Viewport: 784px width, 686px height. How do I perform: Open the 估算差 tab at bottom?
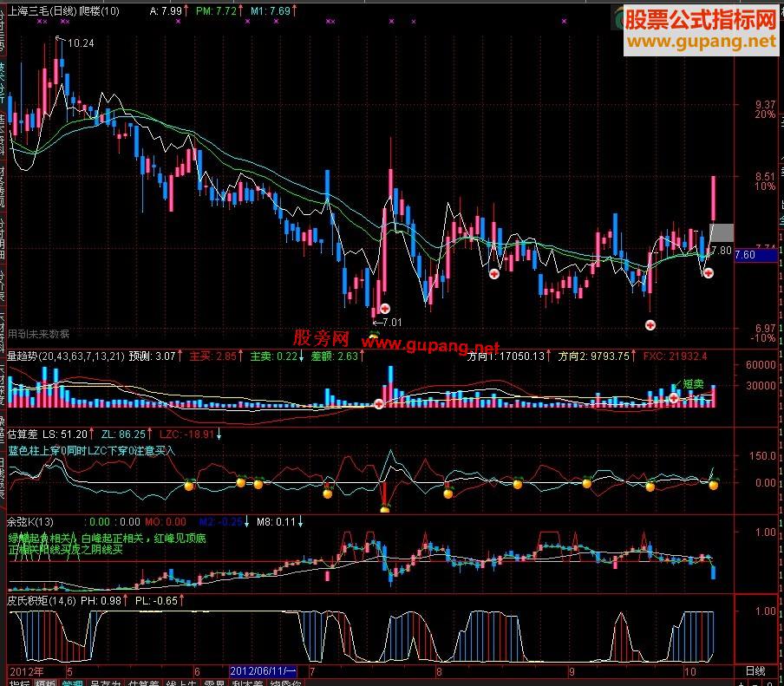(x=143, y=683)
